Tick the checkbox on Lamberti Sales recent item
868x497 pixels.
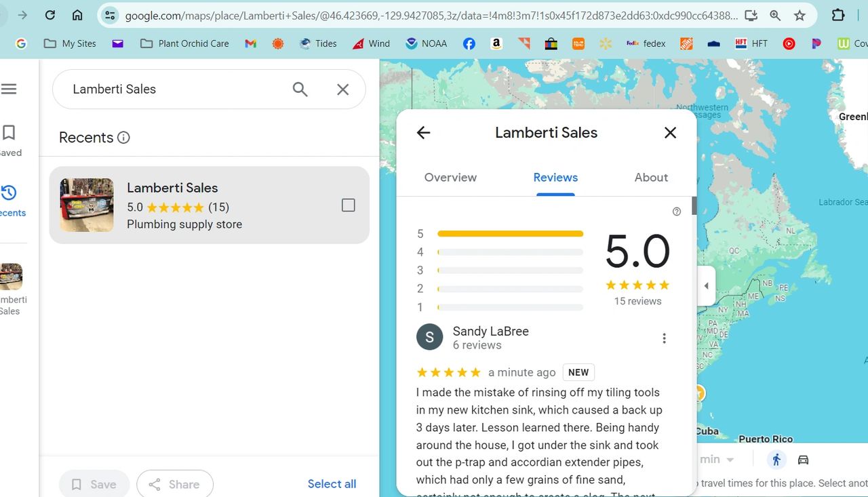click(348, 205)
